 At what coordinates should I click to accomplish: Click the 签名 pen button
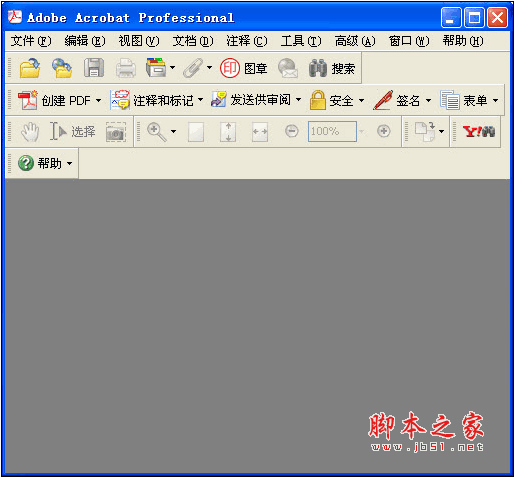point(397,100)
